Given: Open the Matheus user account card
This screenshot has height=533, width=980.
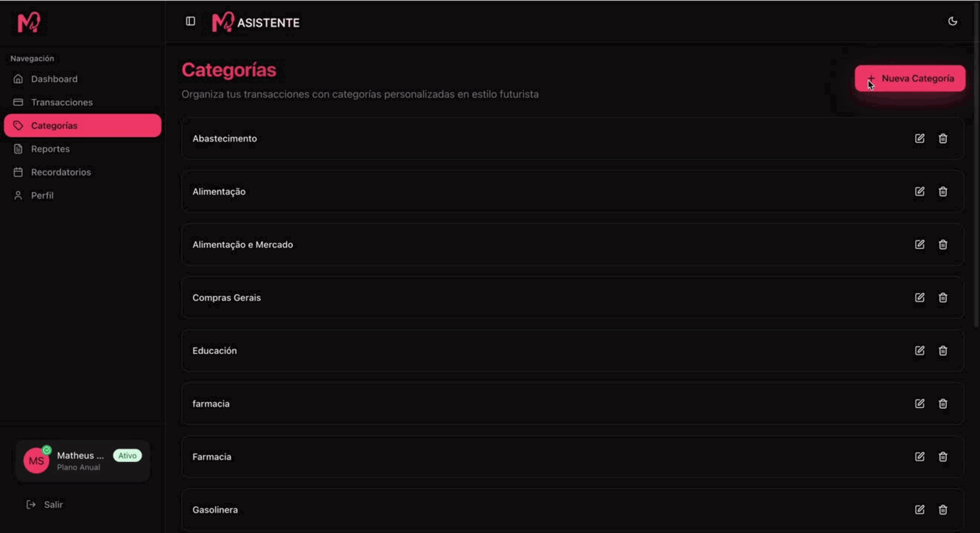Looking at the screenshot, I should pyautogui.click(x=82, y=461).
